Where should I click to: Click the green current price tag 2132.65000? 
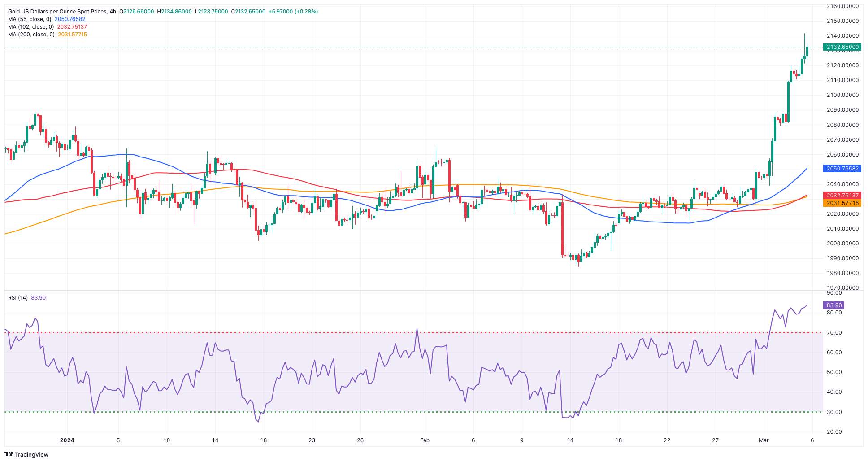coord(842,47)
